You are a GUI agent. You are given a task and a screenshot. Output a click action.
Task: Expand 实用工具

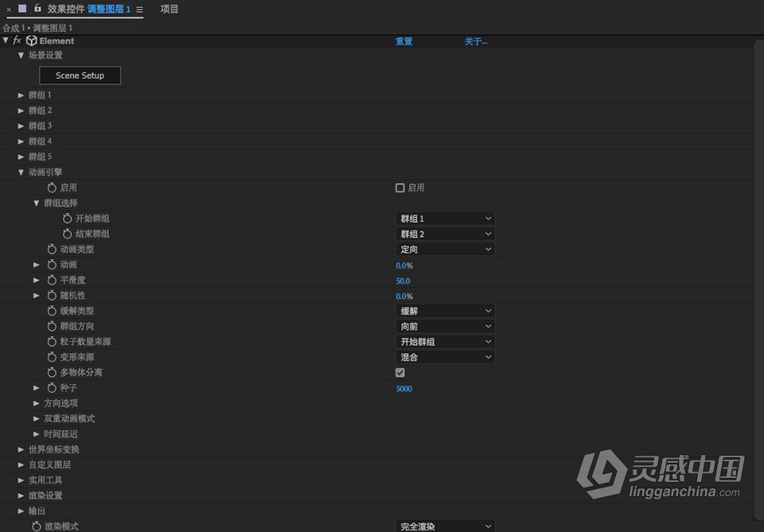click(21, 480)
